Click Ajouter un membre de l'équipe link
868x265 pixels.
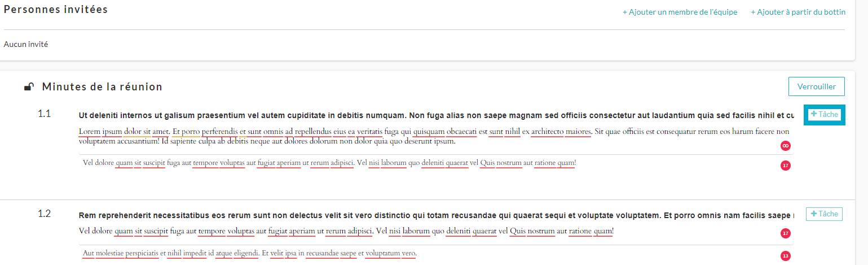point(680,12)
